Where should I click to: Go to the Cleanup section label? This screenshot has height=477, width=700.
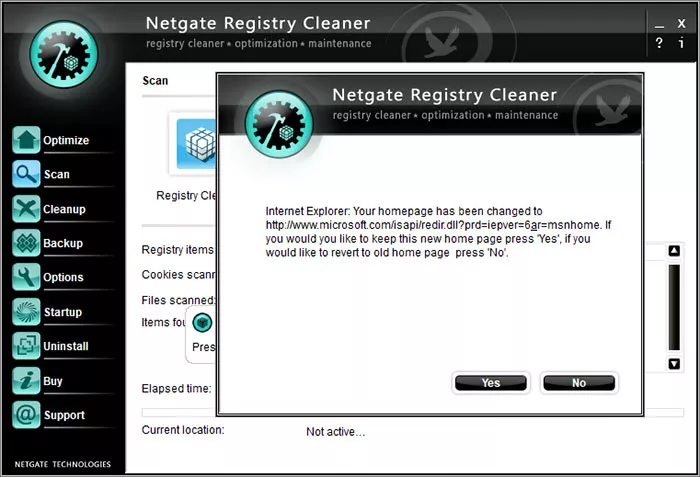[x=64, y=209]
